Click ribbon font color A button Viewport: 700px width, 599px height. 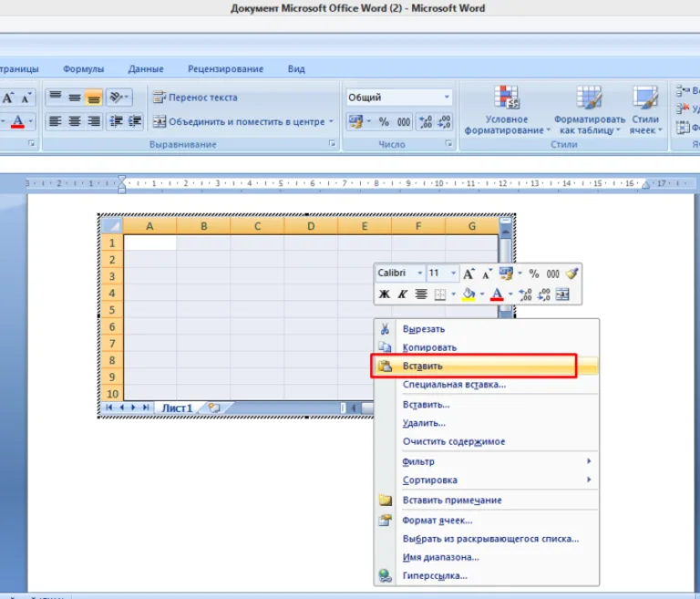17,121
